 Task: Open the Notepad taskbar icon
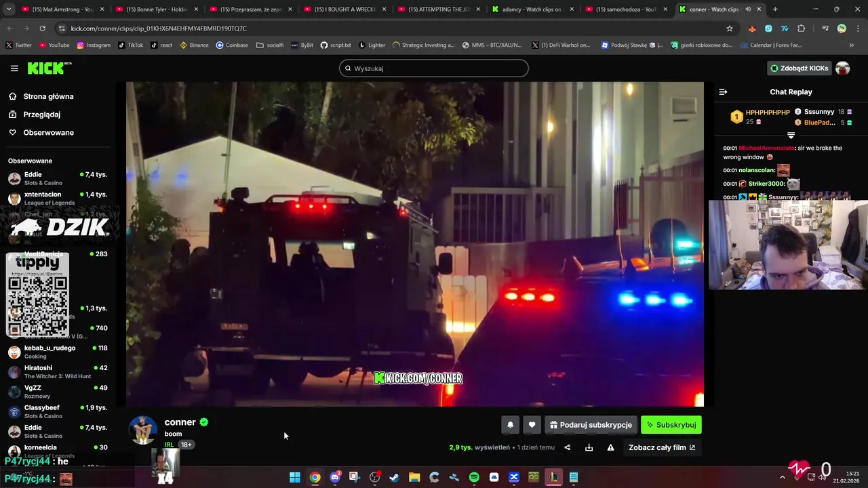[x=574, y=477]
